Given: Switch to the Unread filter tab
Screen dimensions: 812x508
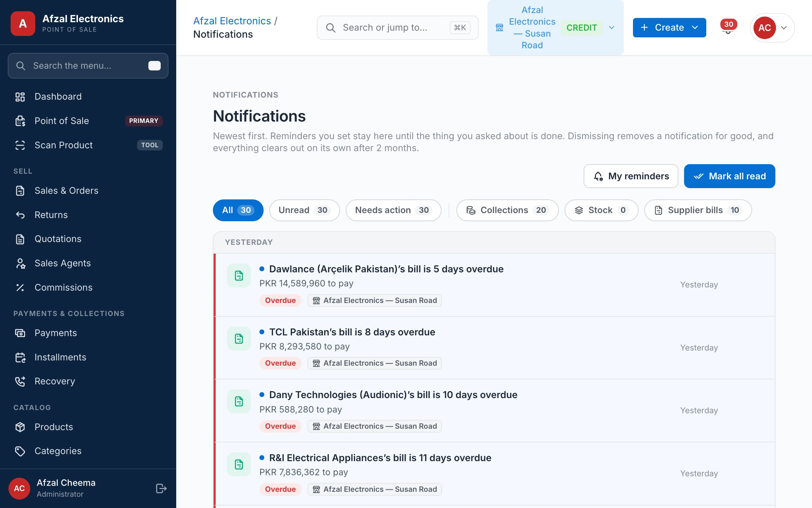Looking at the screenshot, I should click(304, 210).
